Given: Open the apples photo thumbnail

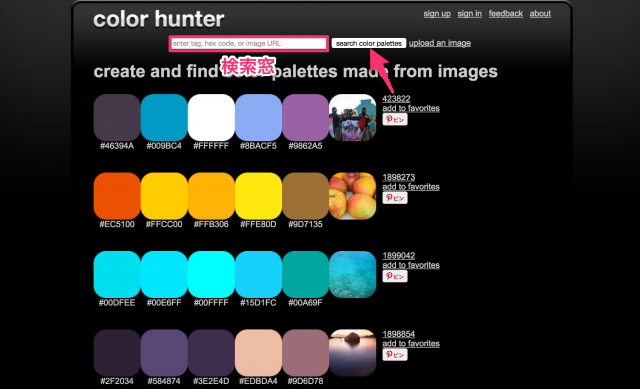Looking at the screenshot, I should pos(353,196).
